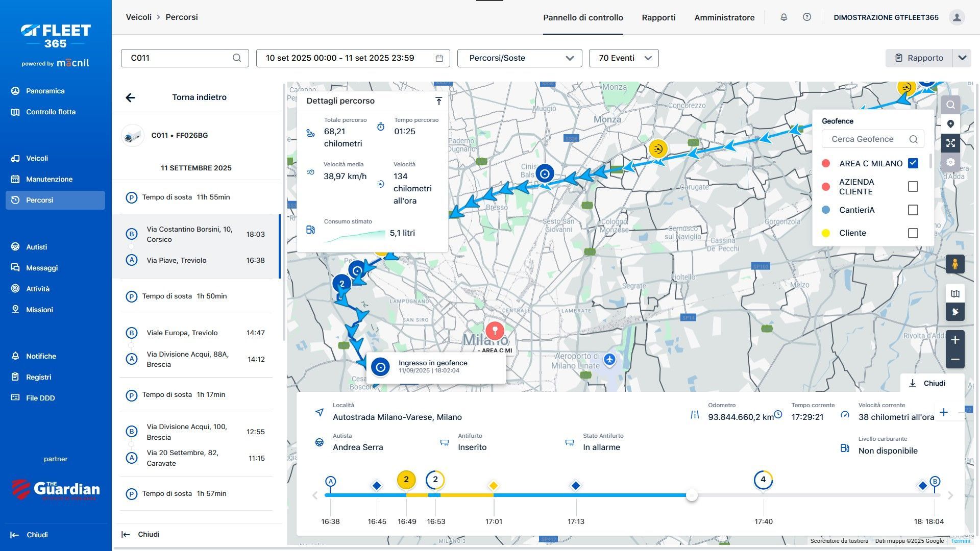Open the map settings gear icon

(x=950, y=162)
